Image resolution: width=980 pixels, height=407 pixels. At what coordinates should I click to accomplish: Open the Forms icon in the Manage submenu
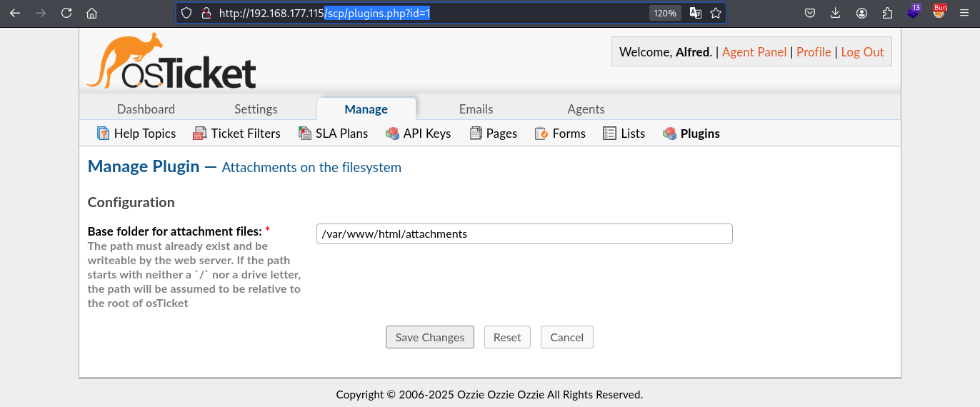click(541, 134)
